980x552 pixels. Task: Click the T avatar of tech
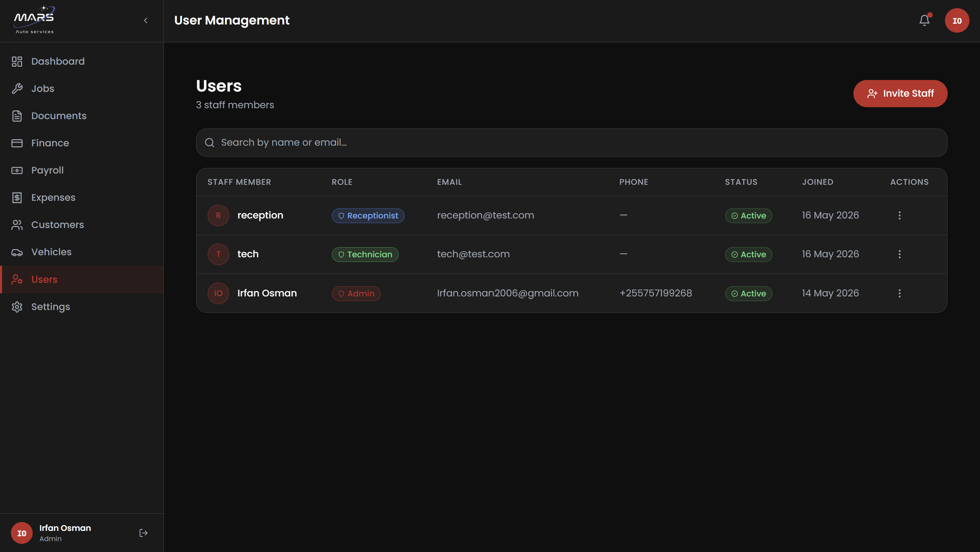218,254
